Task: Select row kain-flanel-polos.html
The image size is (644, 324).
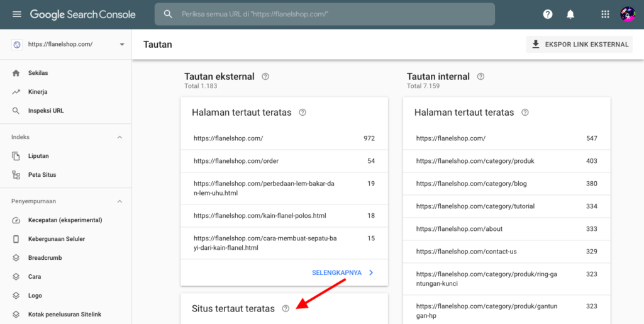Action: 284,216
